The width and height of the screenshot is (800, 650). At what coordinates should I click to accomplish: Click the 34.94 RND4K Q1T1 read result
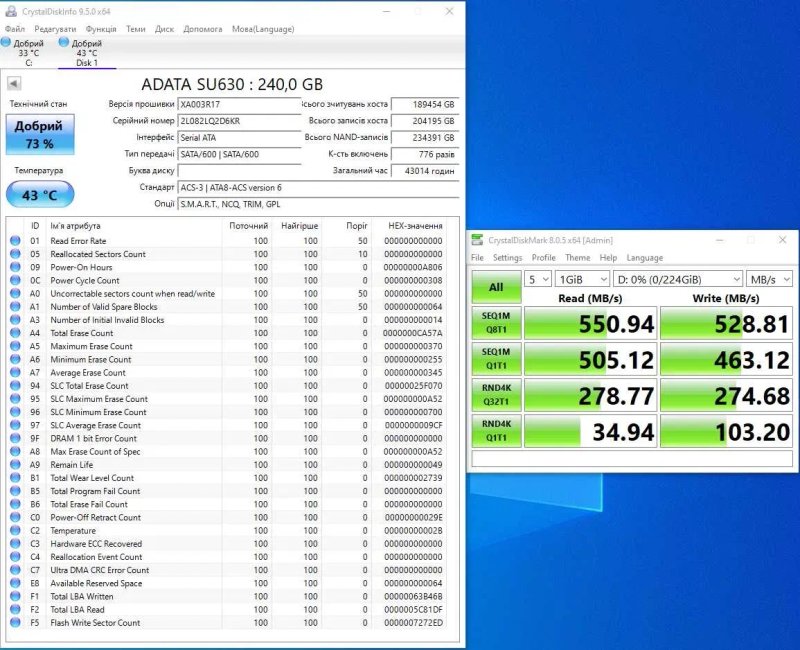pyautogui.click(x=590, y=431)
